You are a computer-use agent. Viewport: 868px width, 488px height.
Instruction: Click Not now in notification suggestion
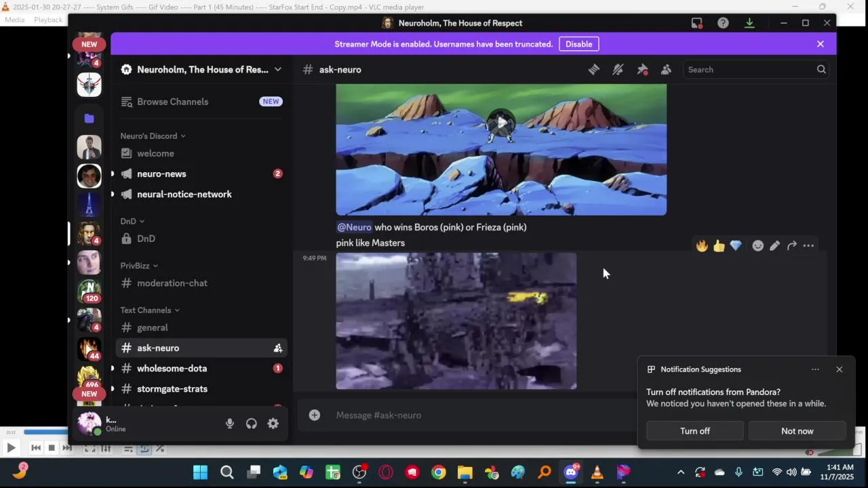[797, 431]
